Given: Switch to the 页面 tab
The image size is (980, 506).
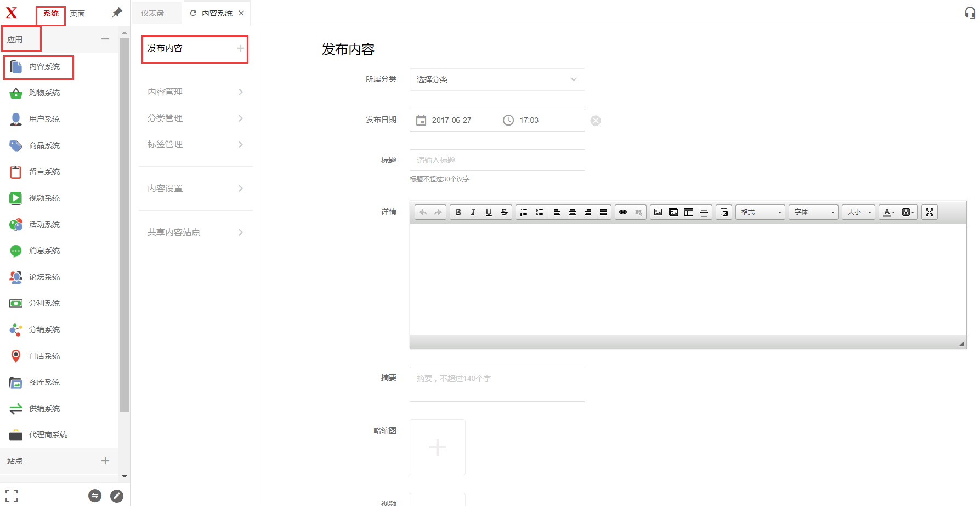Looking at the screenshot, I should click(x=77, y=14).
